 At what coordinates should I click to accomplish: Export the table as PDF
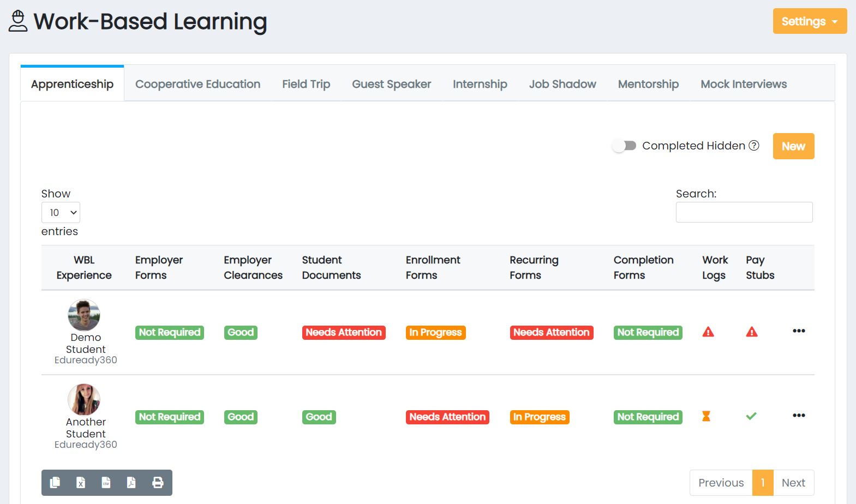point(131,483)
